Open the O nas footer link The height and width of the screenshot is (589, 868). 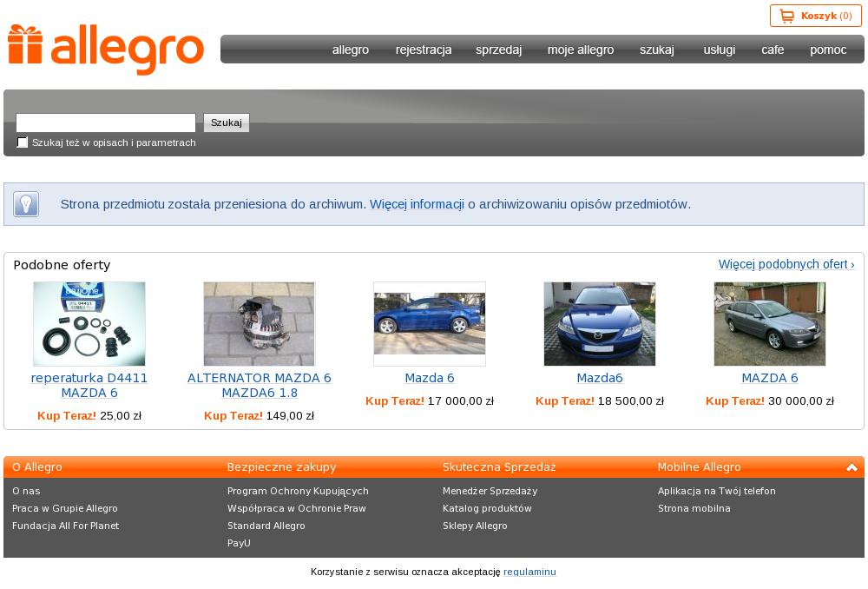tap(26, 491)
